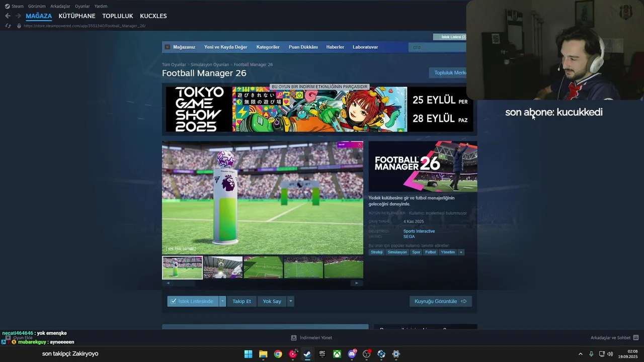The width and height of the screenshot is (644, 362).
Task: Click the network icon in system tray
Action: (x=602, y=354)
